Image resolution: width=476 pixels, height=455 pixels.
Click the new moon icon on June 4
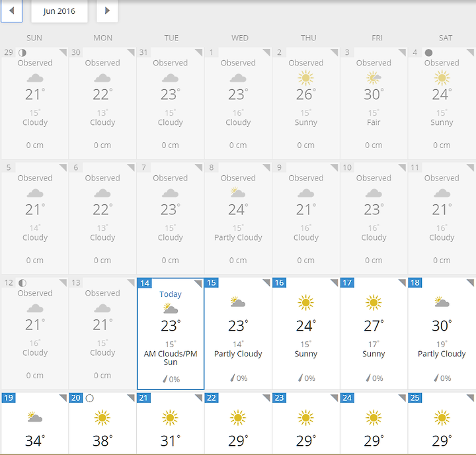(x=428, y=53)
